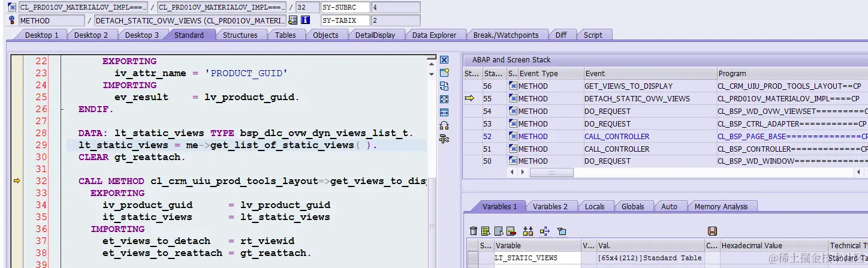Go to the Objects tab
This screenshot has height=268, width=868.
325,35
